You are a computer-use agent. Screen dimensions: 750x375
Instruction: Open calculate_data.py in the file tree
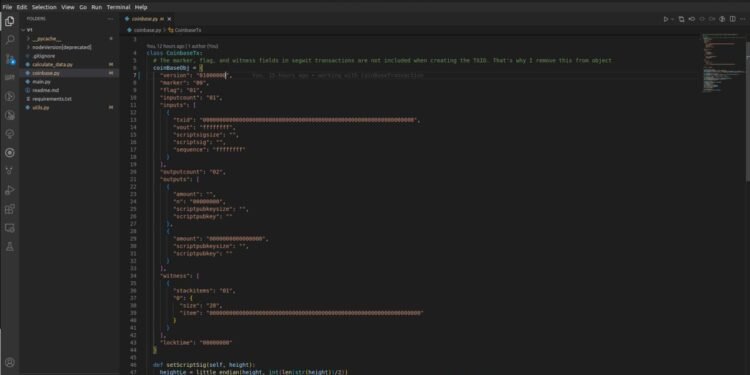point(53,64)
